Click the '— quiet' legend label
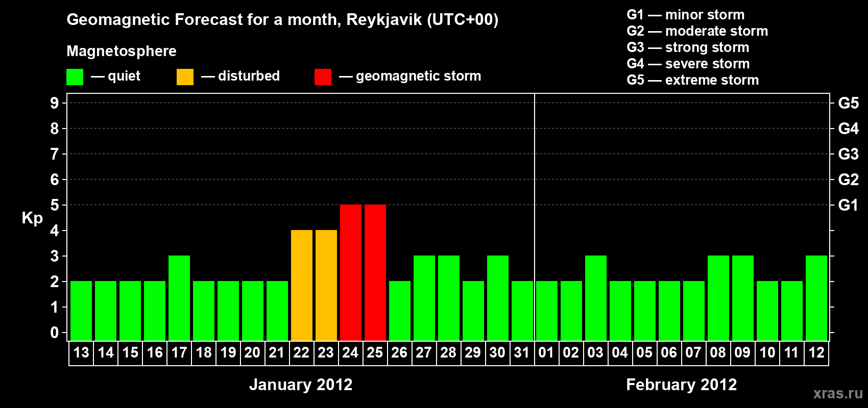Image resolution: width=868 pixels, height=408 pixels. pyautogui.click(x=116, y=76)
